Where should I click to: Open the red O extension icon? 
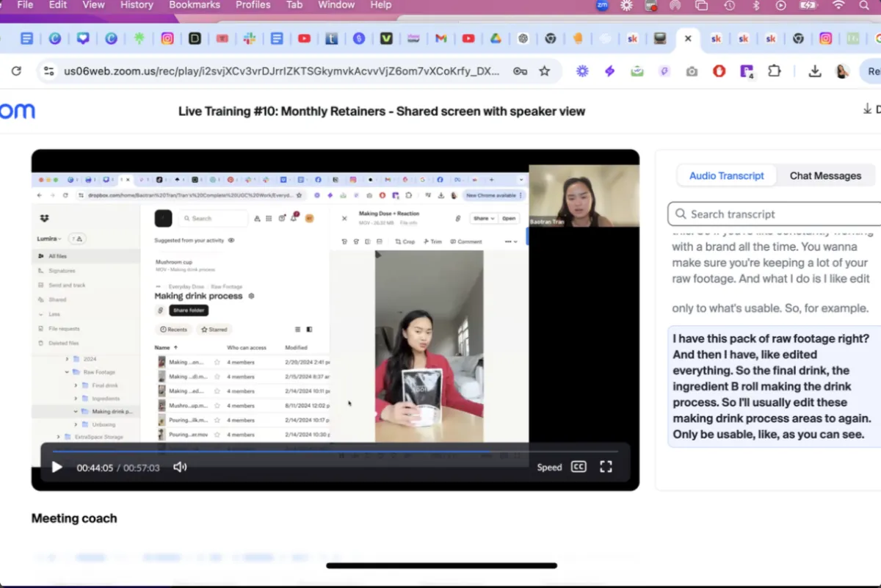coord(719,71)
